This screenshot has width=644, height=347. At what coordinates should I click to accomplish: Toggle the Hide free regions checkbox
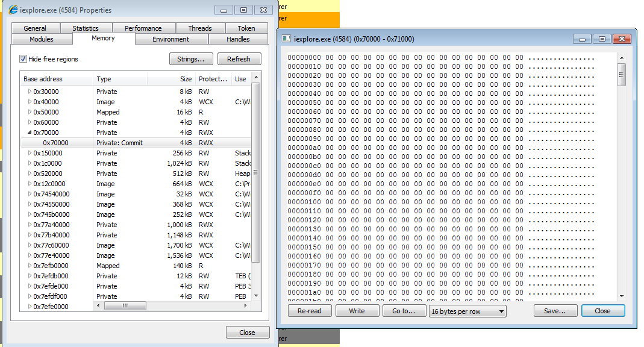click(x=23, y=58)
